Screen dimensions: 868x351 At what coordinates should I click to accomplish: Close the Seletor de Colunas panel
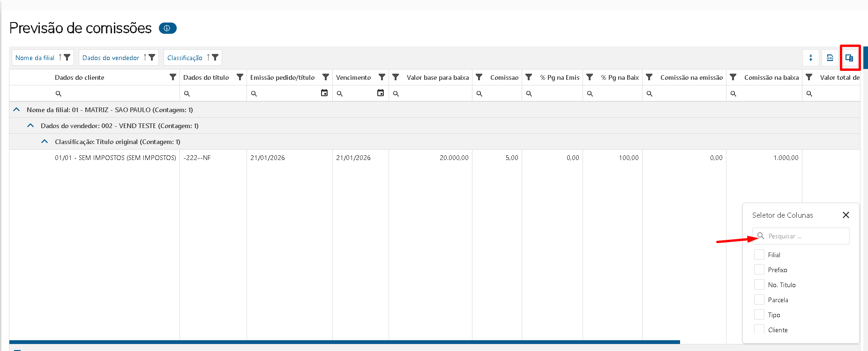(x=846, y=215)
